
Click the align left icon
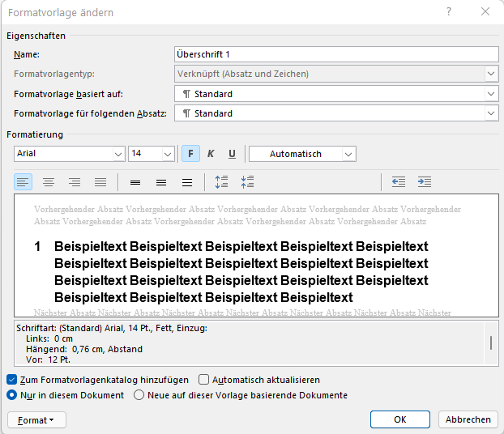click(23, 182)
